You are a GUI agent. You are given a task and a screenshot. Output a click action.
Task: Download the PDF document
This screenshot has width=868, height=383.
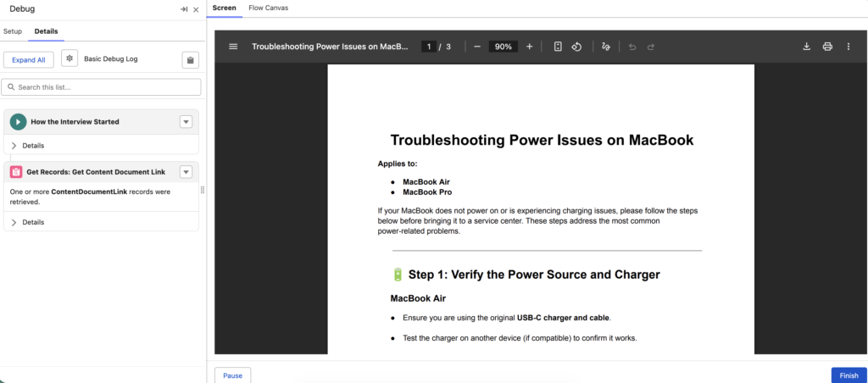coord(807,47)
